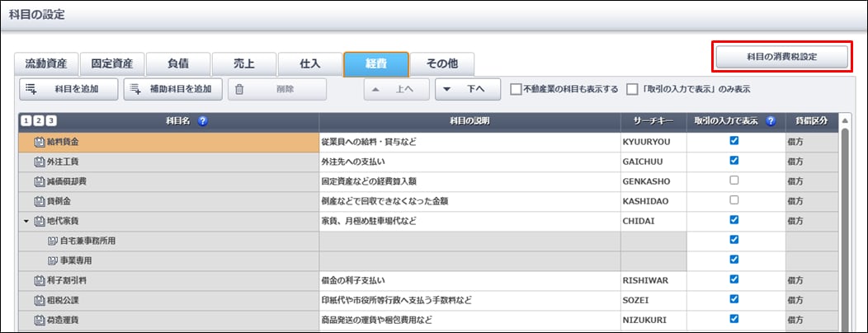This screenshot has height=333, width=868.
Task: Check 取引の入力で表示 for 減価償却費
Action: (734, 181)
